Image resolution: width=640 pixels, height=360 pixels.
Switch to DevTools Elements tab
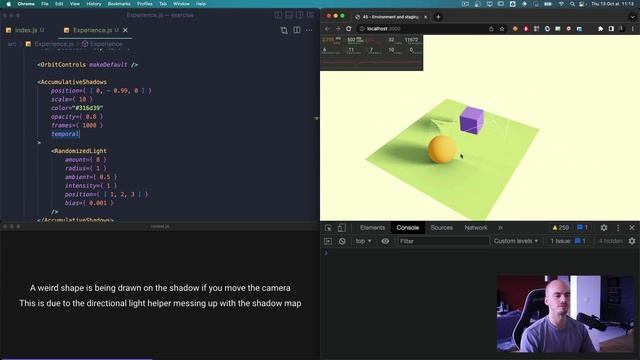coord(372,228)
